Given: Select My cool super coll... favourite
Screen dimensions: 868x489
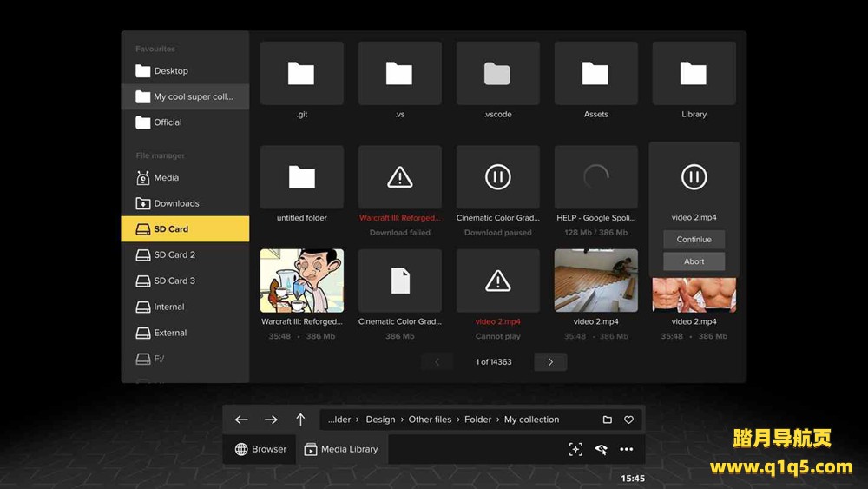Looking at the screenshot, I should (185, 96).
